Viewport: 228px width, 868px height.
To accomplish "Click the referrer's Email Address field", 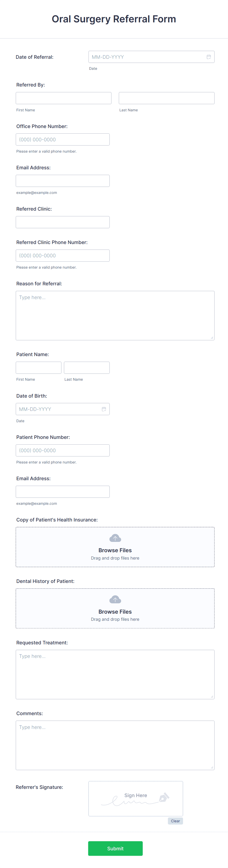I will click(63, 180).
